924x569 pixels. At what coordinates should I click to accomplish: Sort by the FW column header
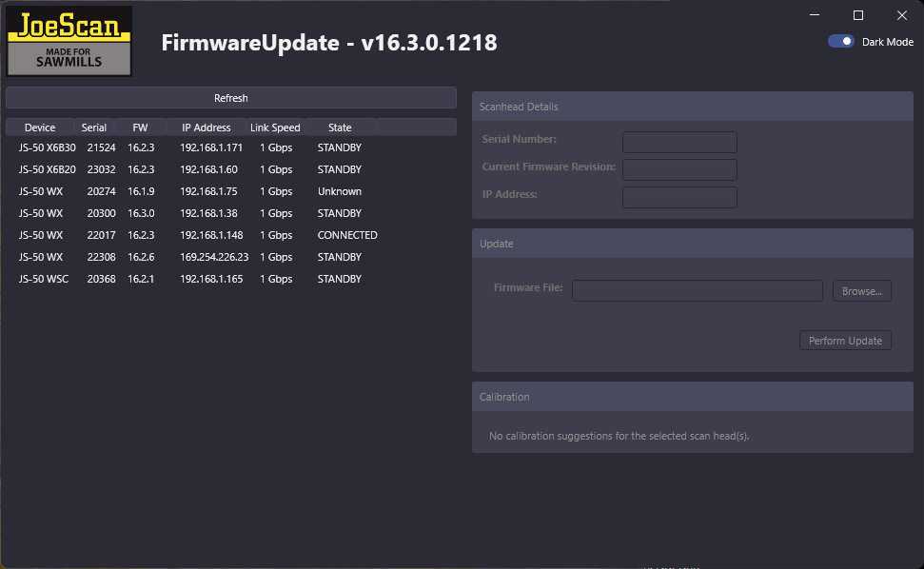click(140, 128)
